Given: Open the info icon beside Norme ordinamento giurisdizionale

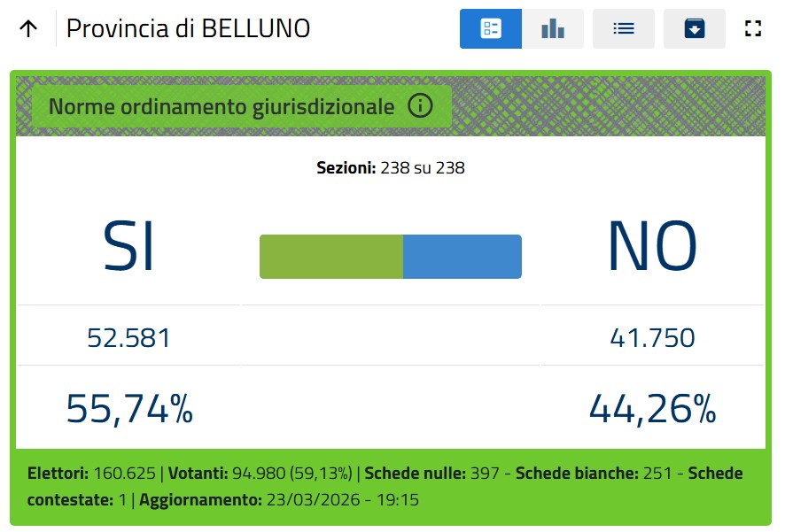Looking at the screenshot, I should point(420,105).
